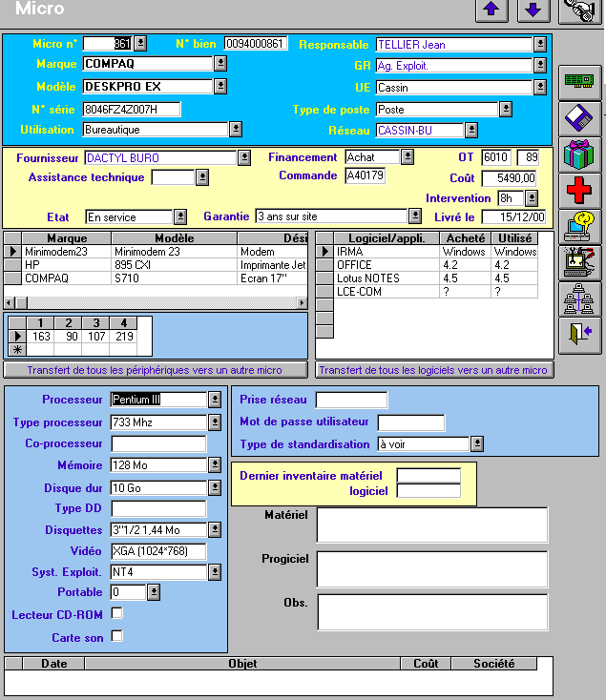Open the Responsable dropdown arrow

pos(540,44)
